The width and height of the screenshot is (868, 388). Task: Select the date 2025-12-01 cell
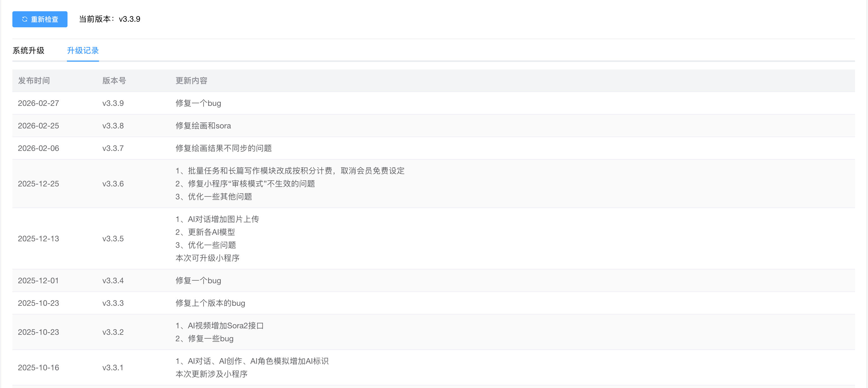(x=39, y=281)
